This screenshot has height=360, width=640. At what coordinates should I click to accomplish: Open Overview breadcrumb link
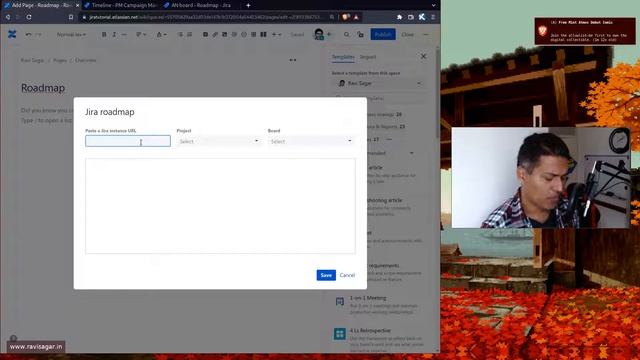85,60
